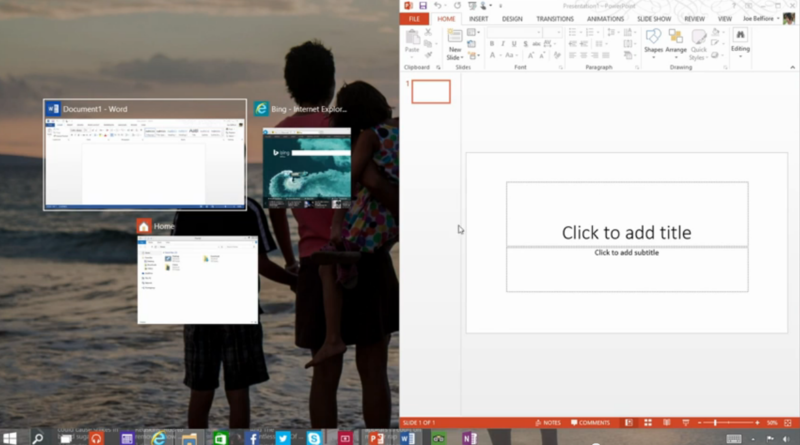Viewport: 800px width, 445px height.
Task: Click Fit slide to window icon
Action: click(x=788, y=423)
